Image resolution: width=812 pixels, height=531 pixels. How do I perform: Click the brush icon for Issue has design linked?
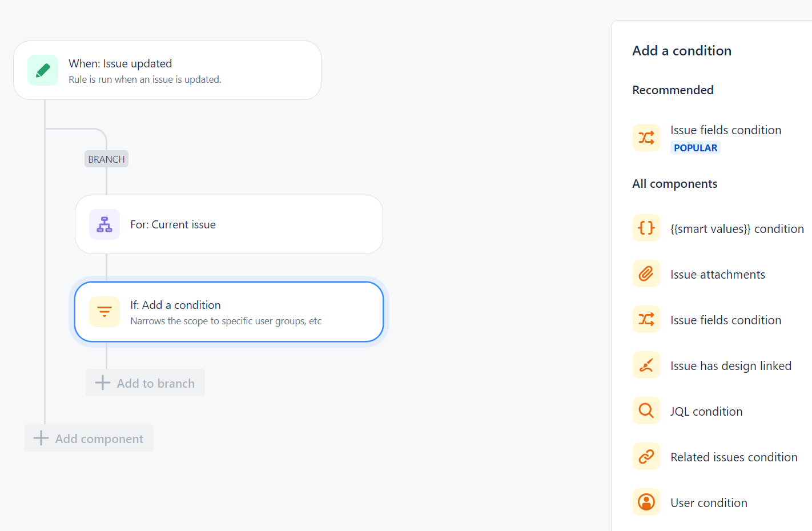(646, 365)
